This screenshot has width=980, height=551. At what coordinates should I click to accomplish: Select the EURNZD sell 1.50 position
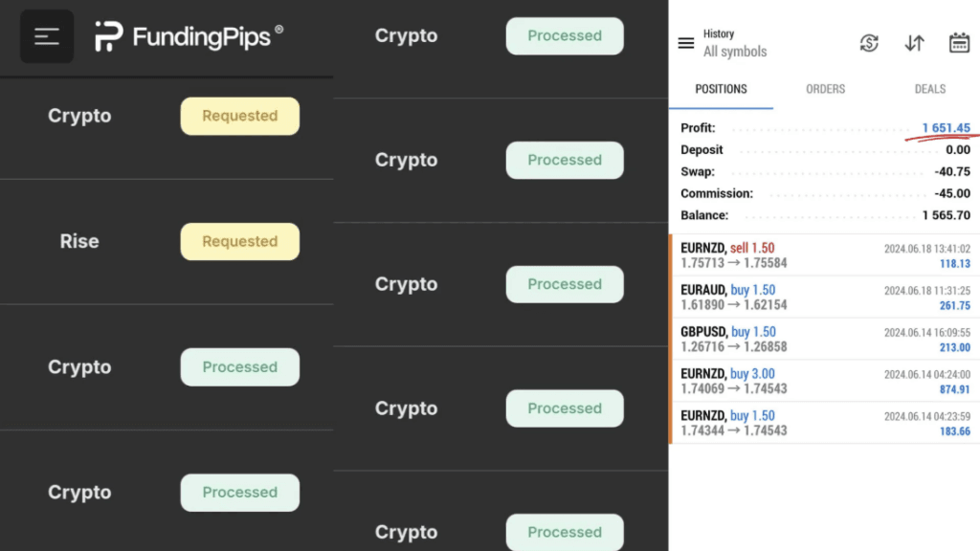pos(823,255)
